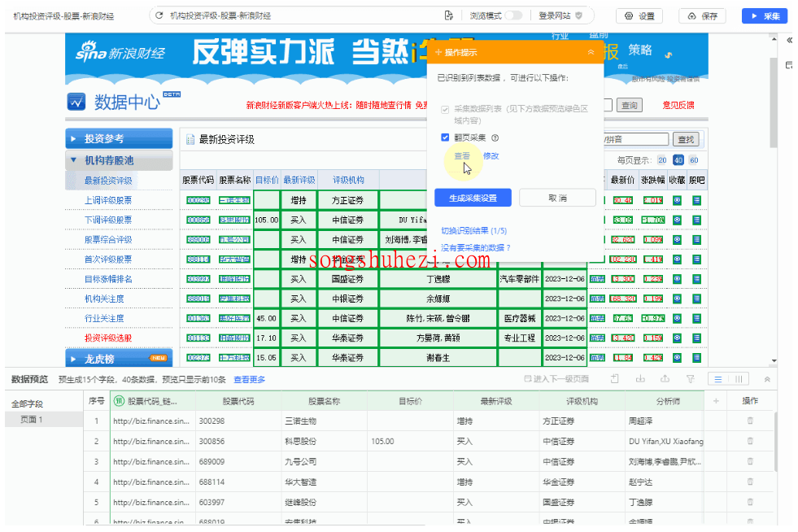The image size is (798, 532).
Task: Click 登录网站 login website option
Action: tap(560, 15)
